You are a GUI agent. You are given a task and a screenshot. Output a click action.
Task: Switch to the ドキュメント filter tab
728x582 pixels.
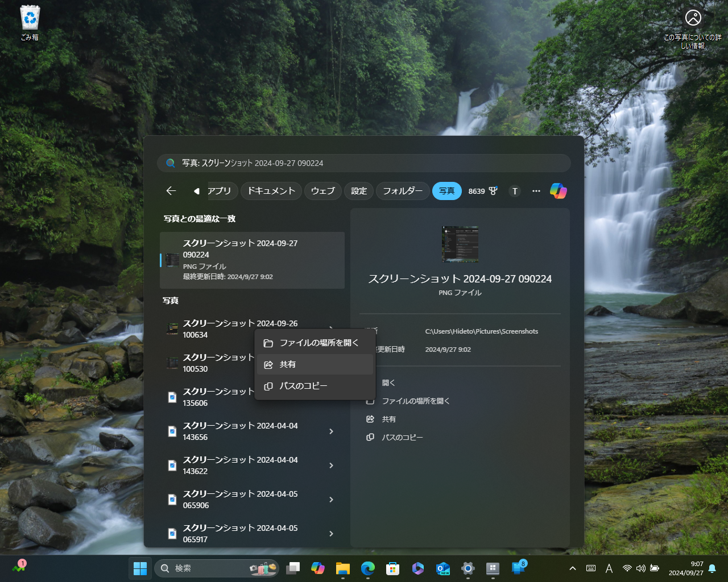click(271, 191)
